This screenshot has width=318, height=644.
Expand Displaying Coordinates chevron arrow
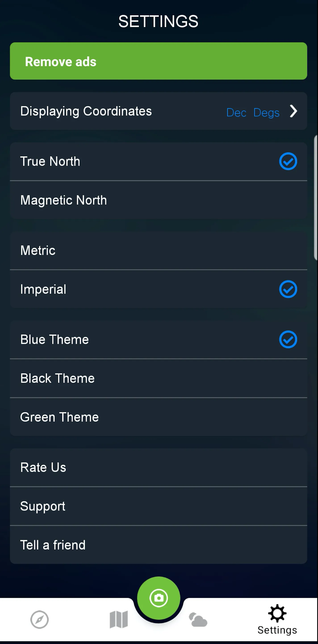point(293,111)
